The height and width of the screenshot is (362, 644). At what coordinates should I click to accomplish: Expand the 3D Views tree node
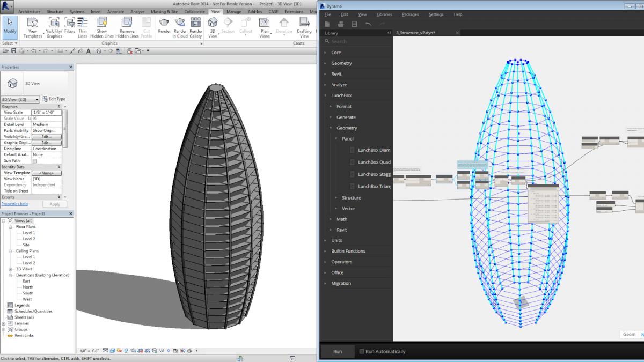11,269
